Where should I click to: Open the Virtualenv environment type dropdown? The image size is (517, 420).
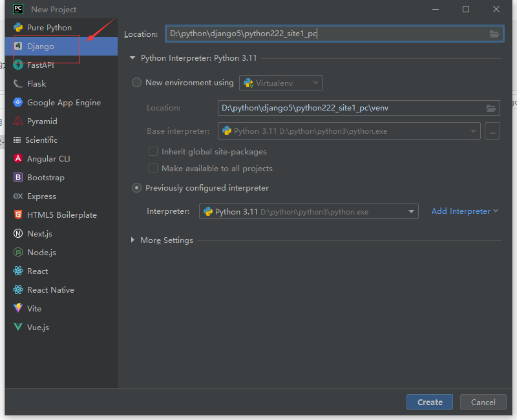(281, 83)
